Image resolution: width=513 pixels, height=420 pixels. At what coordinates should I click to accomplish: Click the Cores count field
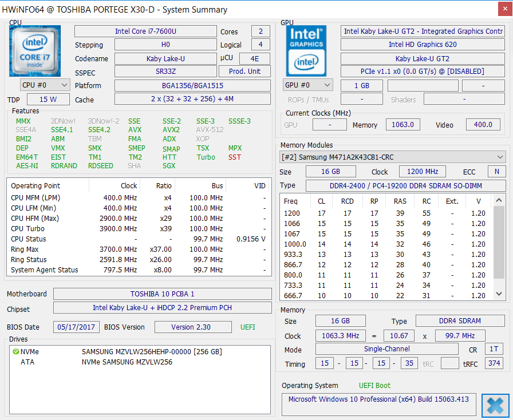tap(261, 31)
